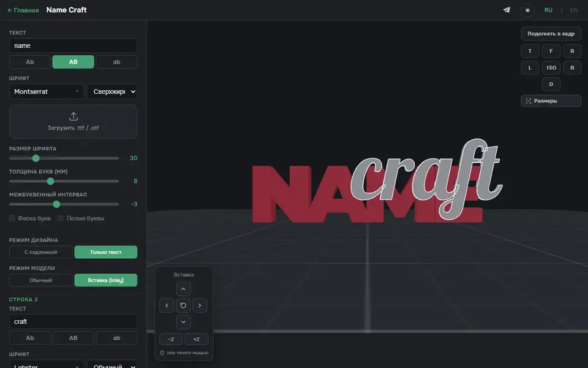Select С подложкой design mode
Screen dimensions: 588x368
[x=41, y=252]
